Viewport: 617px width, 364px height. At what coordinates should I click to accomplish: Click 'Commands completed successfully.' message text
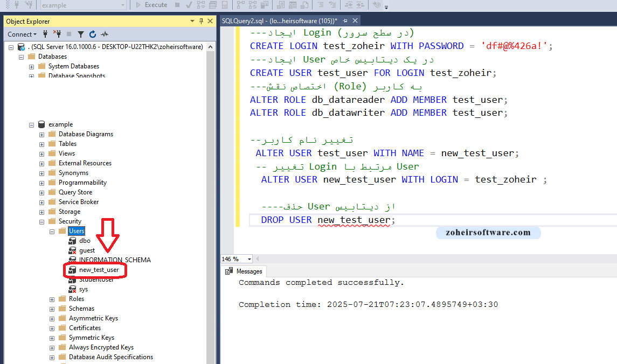(321, 283)
